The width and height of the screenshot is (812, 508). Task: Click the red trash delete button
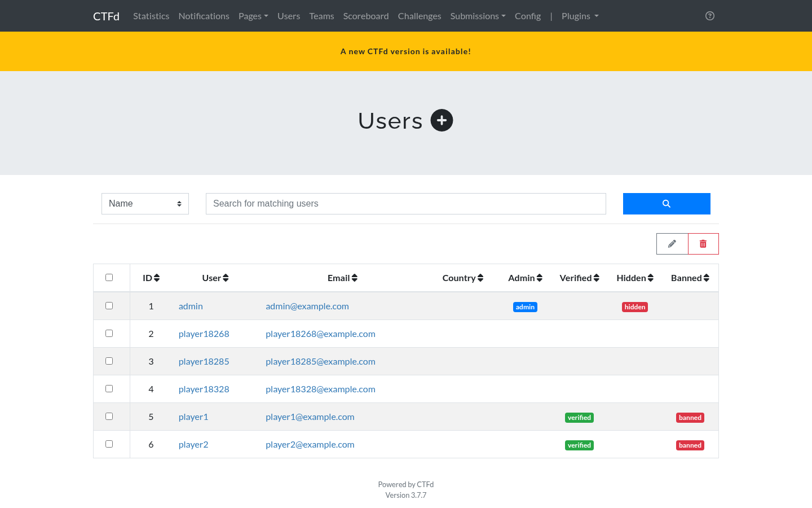703,244
